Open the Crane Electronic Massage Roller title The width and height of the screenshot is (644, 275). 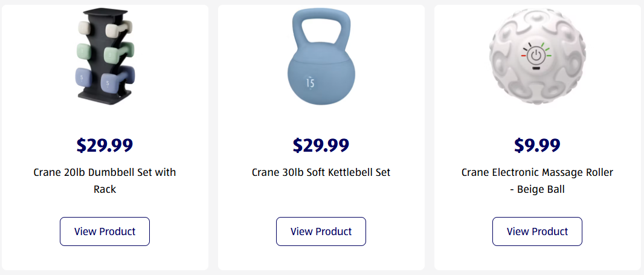[x=537, y=180]
